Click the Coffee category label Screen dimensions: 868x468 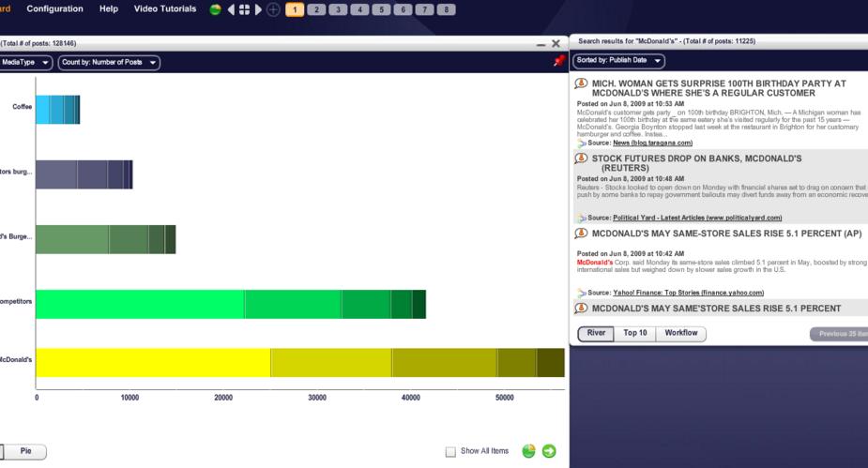click(x=23, y=107)
